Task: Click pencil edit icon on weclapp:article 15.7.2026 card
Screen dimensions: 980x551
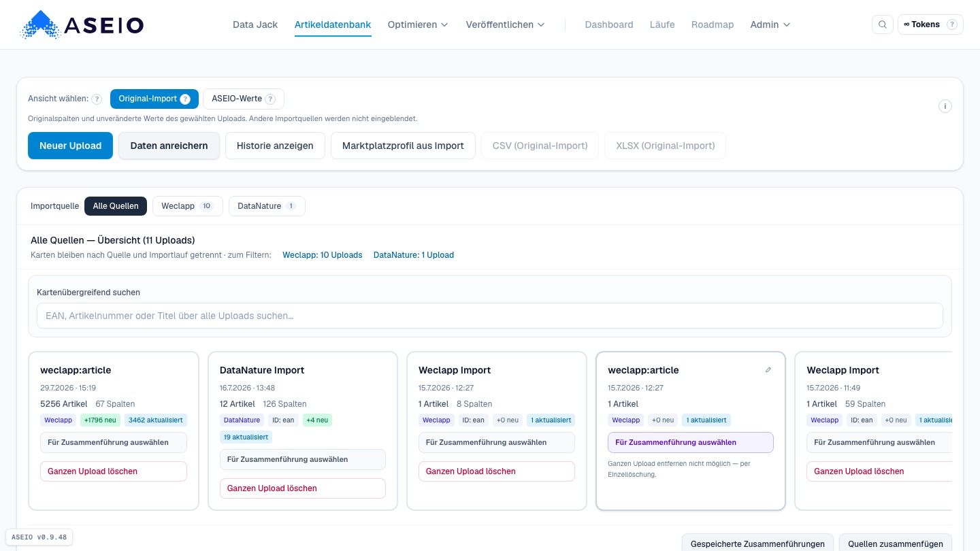Action: coord(768,370)
